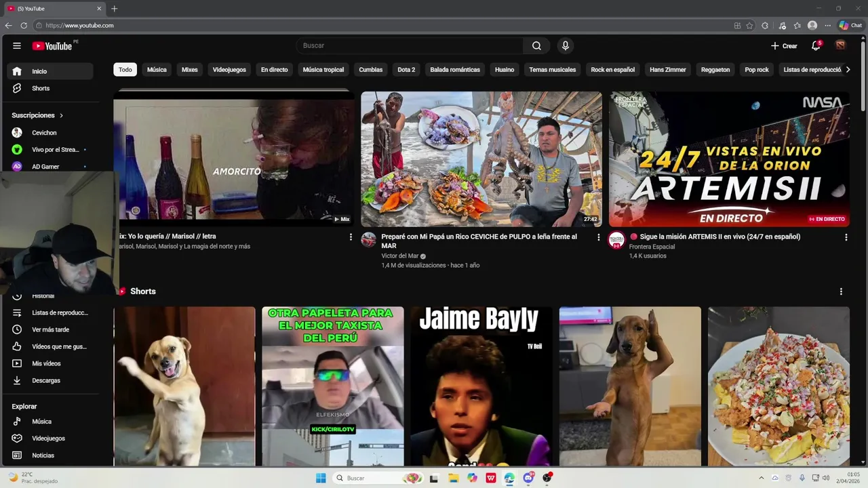The image size is (868, 488).
Task: Open options for the ARTEMIS II live video
Action: click(846, 237)
